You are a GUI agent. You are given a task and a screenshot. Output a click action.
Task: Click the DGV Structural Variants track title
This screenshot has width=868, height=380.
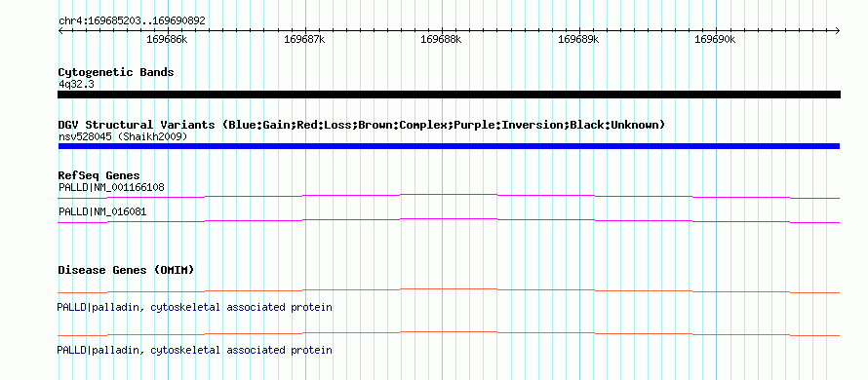(361, 125)
